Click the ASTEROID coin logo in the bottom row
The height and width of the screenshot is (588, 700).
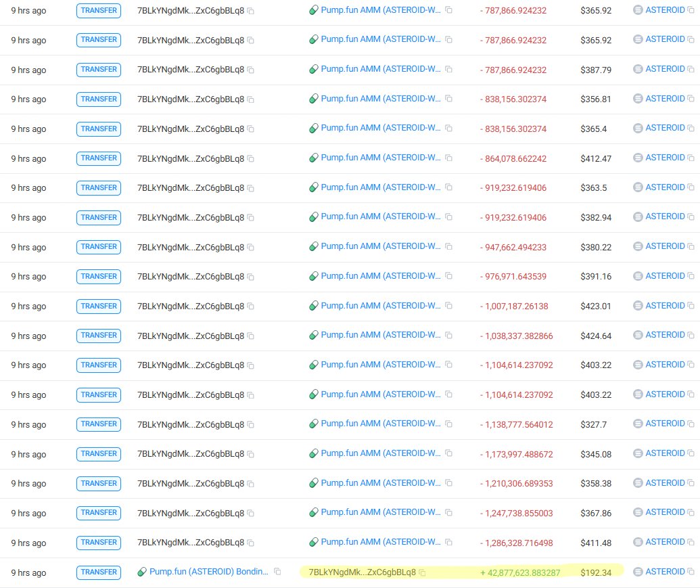pos(636,571)
